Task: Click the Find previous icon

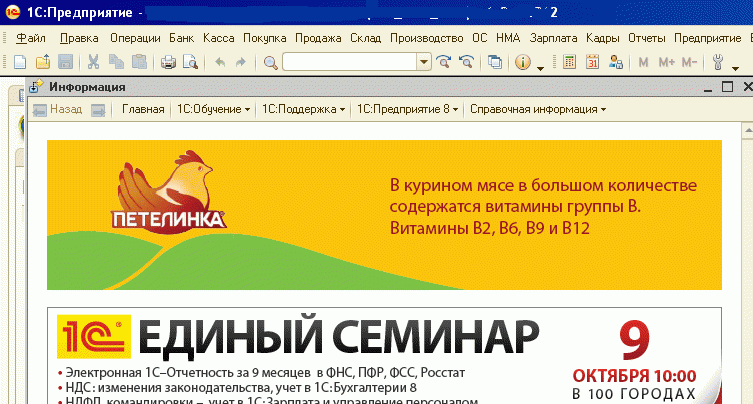Action: click(x=466, y=62)
